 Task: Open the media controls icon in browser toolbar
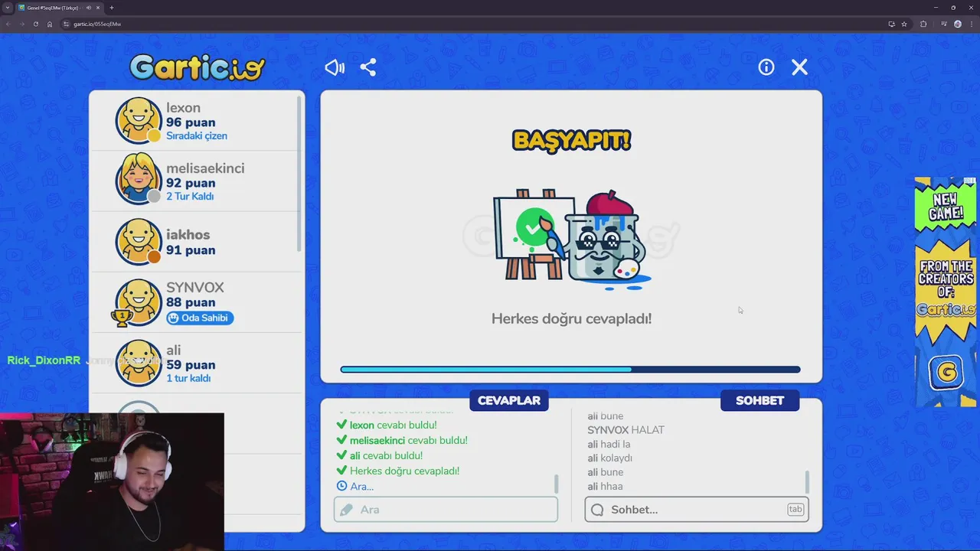944,24
